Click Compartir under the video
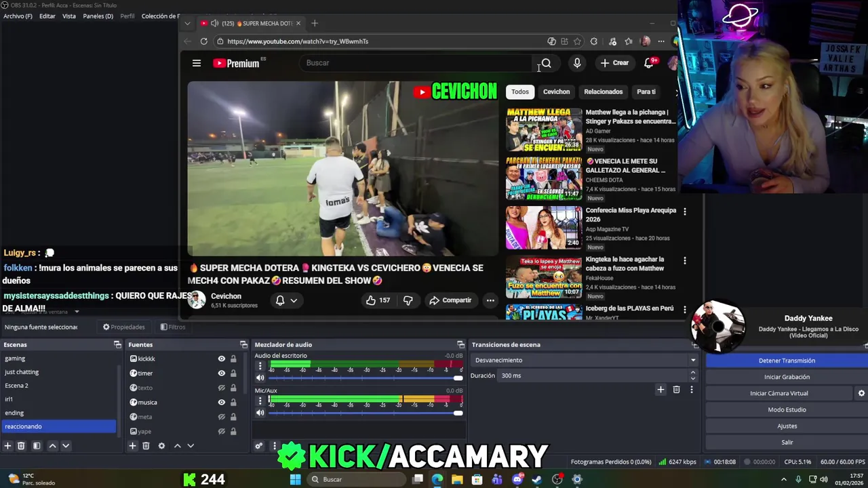 450,300
